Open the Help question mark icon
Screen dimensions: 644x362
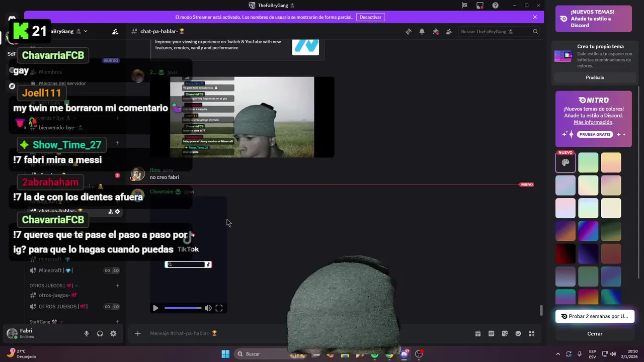point(496,6)
